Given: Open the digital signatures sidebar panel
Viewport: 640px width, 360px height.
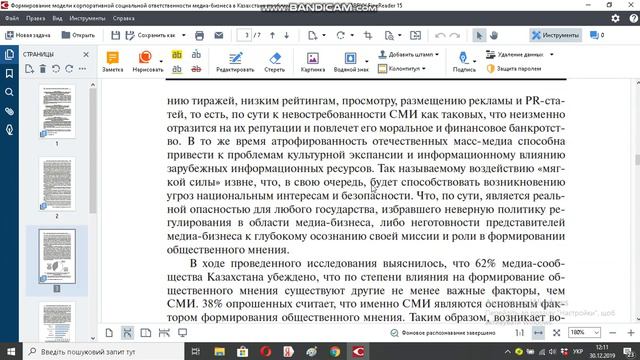Looking at the screenshot, I should (9, 130).
